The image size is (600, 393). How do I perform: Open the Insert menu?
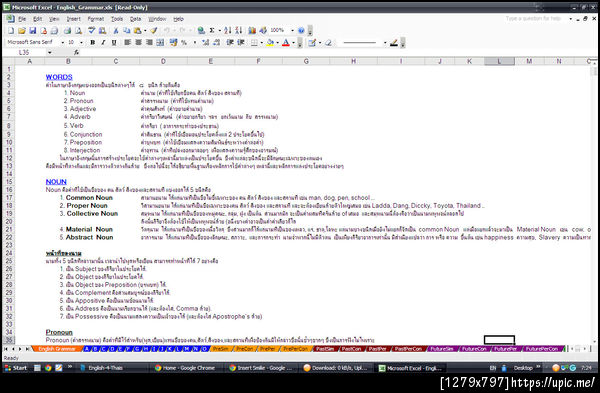(x=73, y=19)
